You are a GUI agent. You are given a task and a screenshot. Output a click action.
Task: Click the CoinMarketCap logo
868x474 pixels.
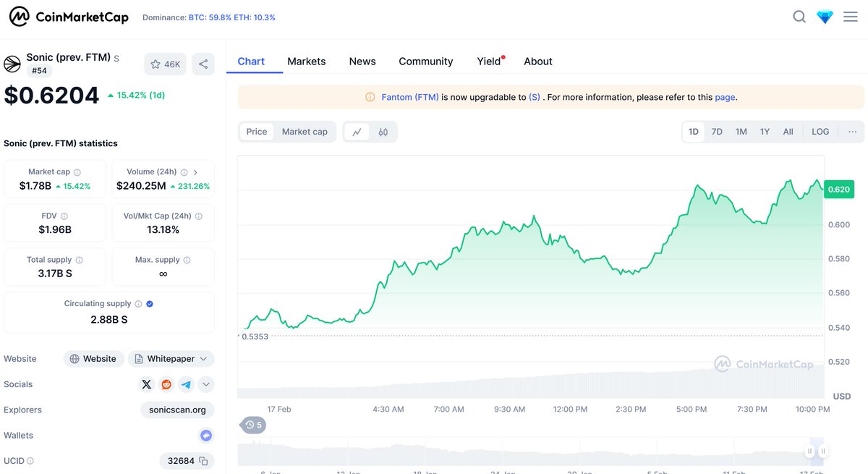pyautogui.click(x=69, y=16)
